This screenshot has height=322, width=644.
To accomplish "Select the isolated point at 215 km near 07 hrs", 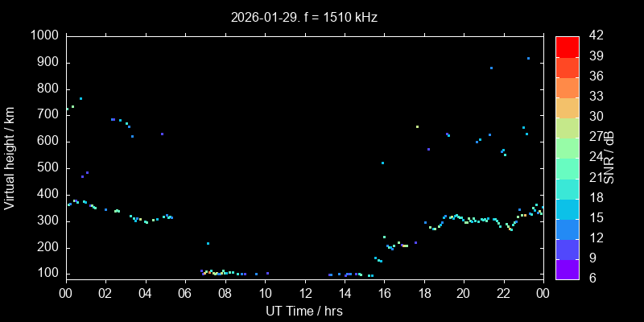I will pos(208,243).
